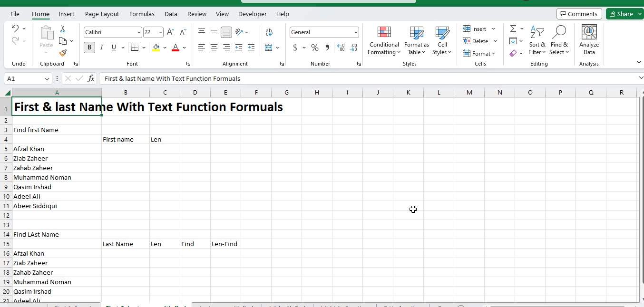Apply Comma Style number format
The height and width of the screenshot is (307, 644).
[327, 48]
